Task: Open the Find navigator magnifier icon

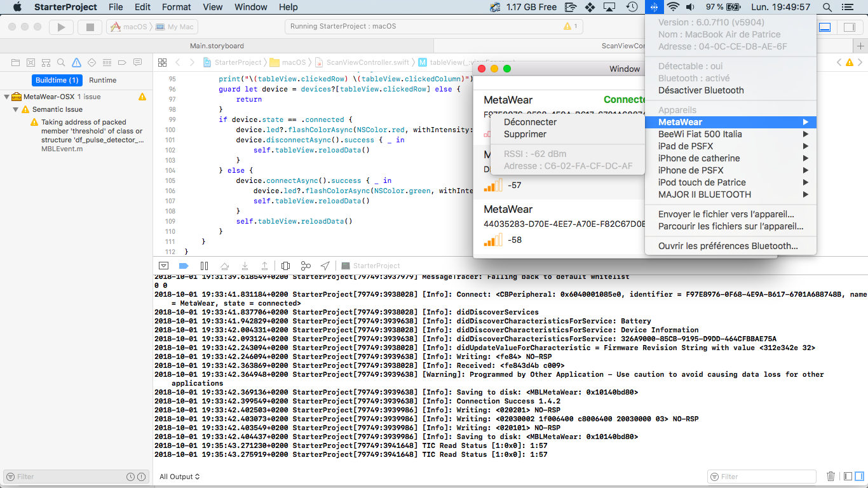Action: tap(61, 62)
